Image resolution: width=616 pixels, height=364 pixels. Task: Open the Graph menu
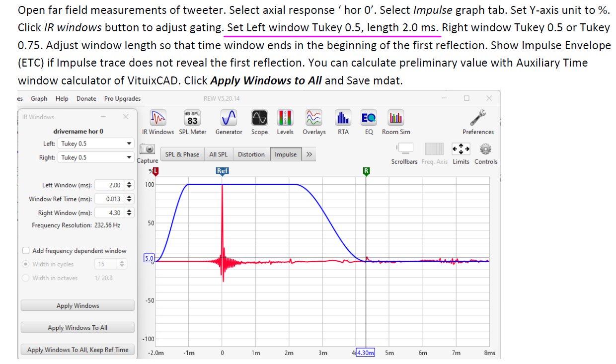click(x=39, y=98)
